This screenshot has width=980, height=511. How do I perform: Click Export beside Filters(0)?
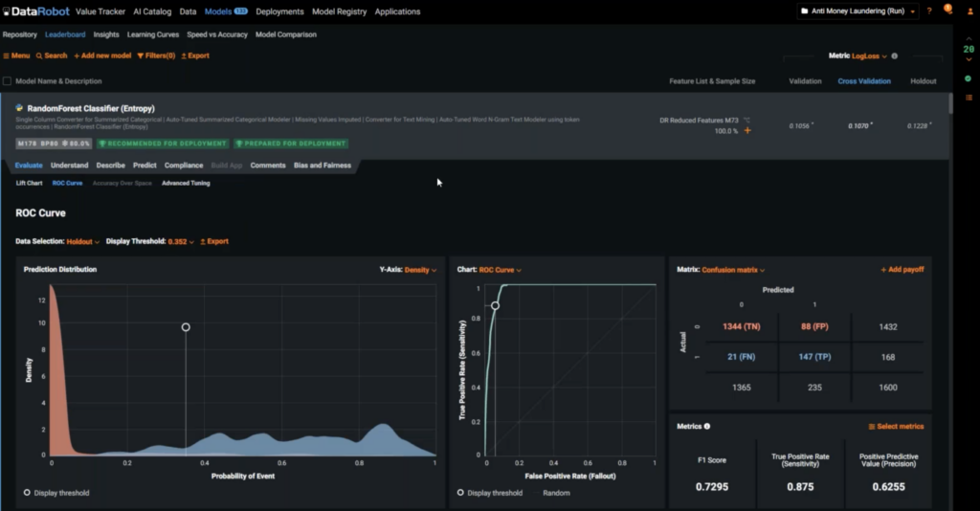[195, 56]
